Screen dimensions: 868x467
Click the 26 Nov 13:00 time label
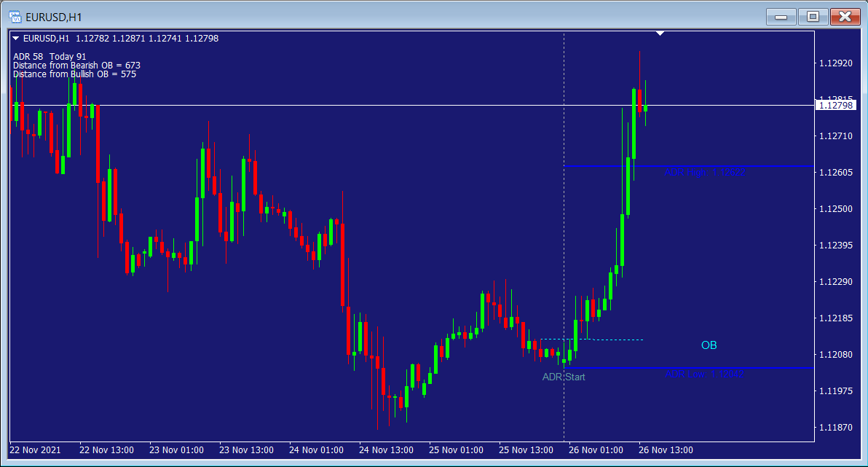tap(666, 450)
